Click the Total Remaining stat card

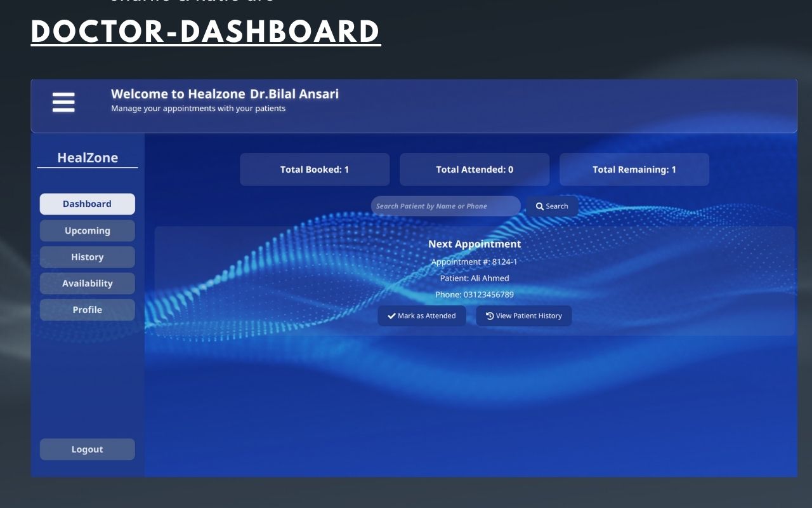pos(634,169)
